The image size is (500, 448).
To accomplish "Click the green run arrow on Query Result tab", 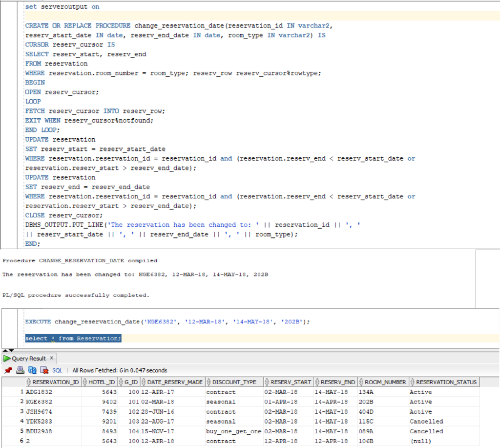I will pos(6,358).
